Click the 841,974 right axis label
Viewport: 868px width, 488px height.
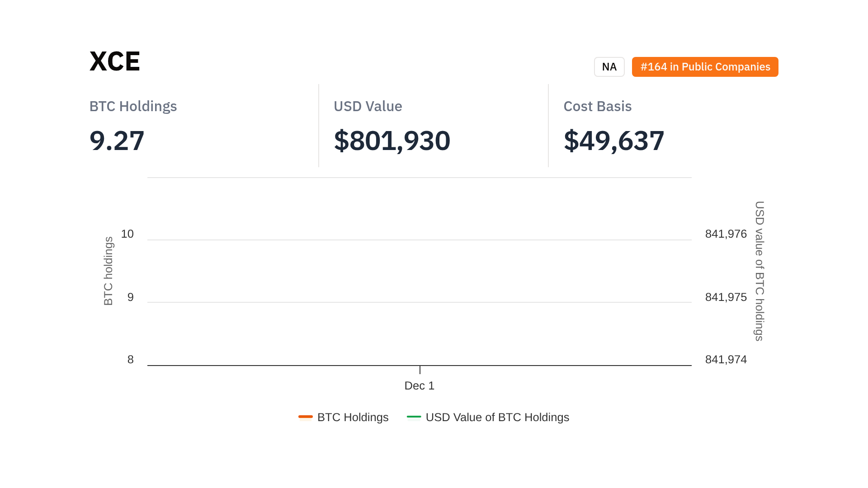coord(726,360)
